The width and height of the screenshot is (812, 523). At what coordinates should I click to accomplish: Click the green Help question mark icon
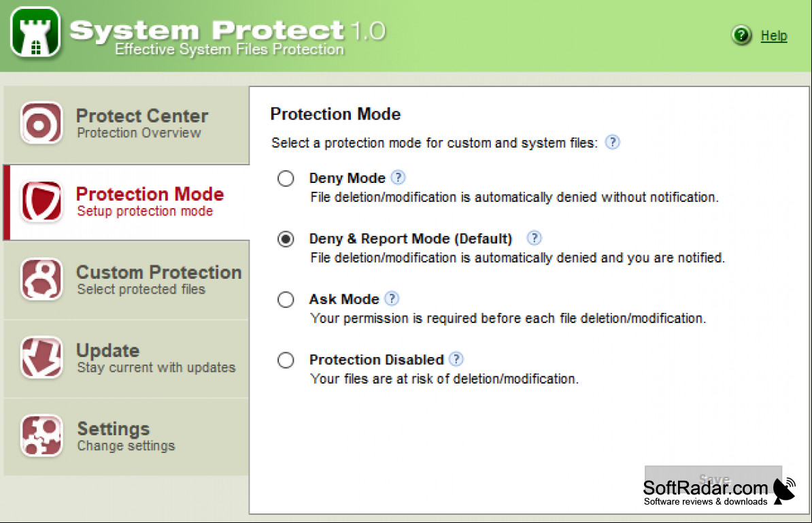tap(741, 35)
